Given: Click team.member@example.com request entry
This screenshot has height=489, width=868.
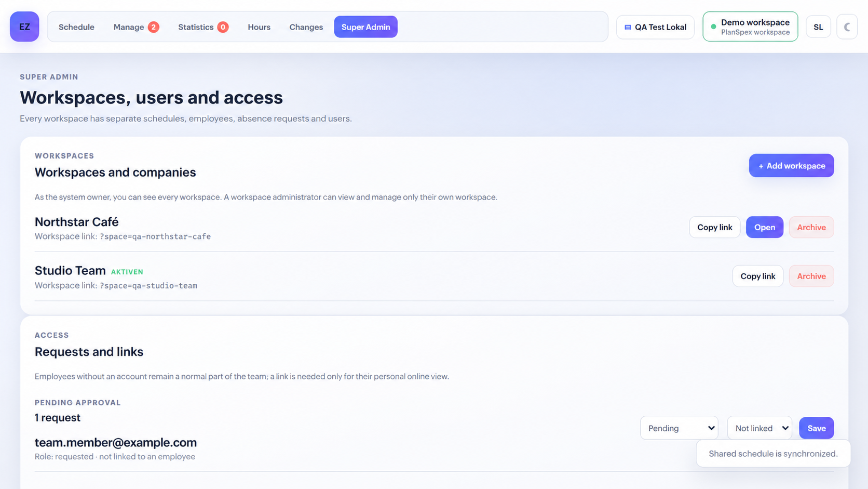Looking at the screenshot, I should 116,442.
